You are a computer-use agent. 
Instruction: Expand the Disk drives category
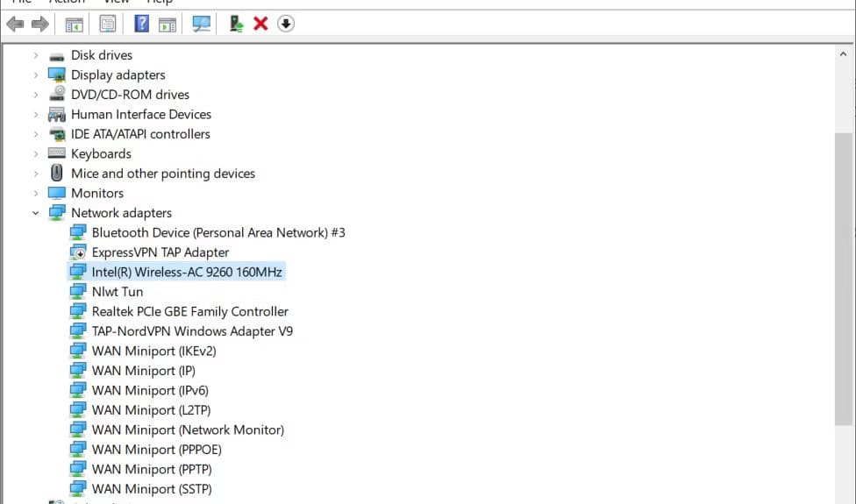tap(36, 55)
